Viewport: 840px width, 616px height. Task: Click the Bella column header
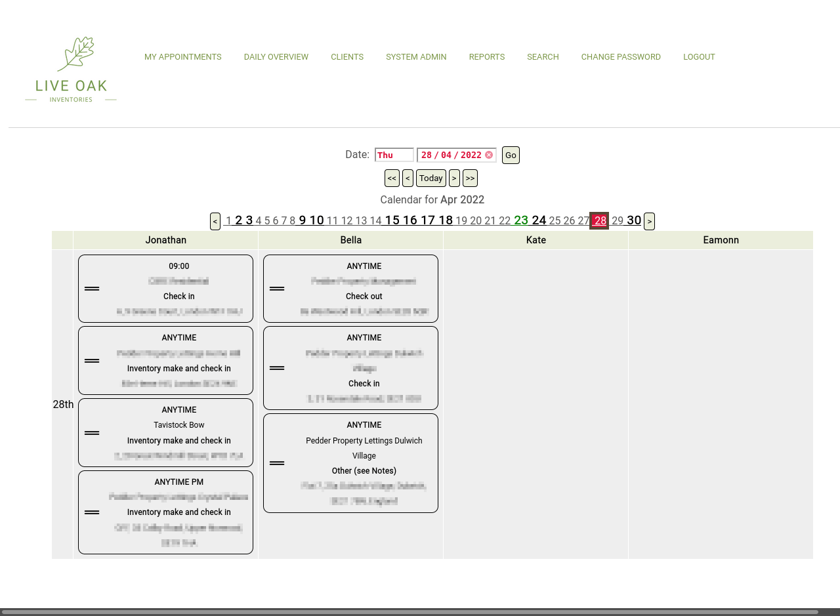coord(351,240)
